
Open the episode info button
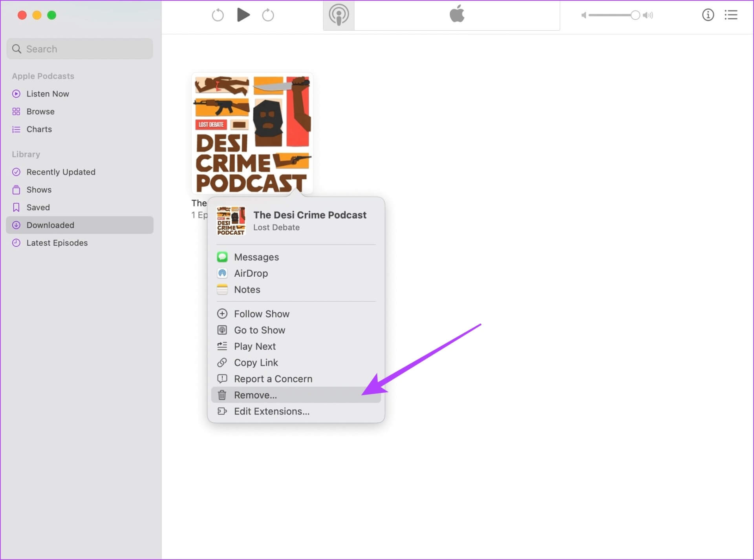click(x=708, y=15)
